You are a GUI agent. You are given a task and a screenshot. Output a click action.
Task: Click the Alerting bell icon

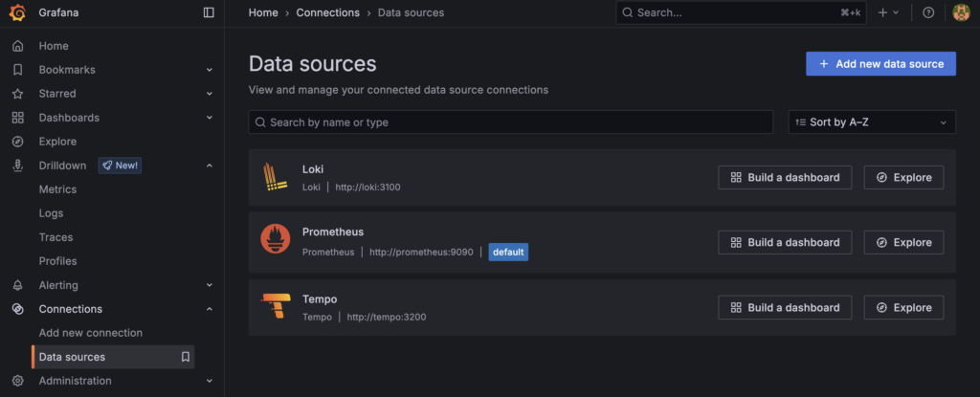[17, 285]
